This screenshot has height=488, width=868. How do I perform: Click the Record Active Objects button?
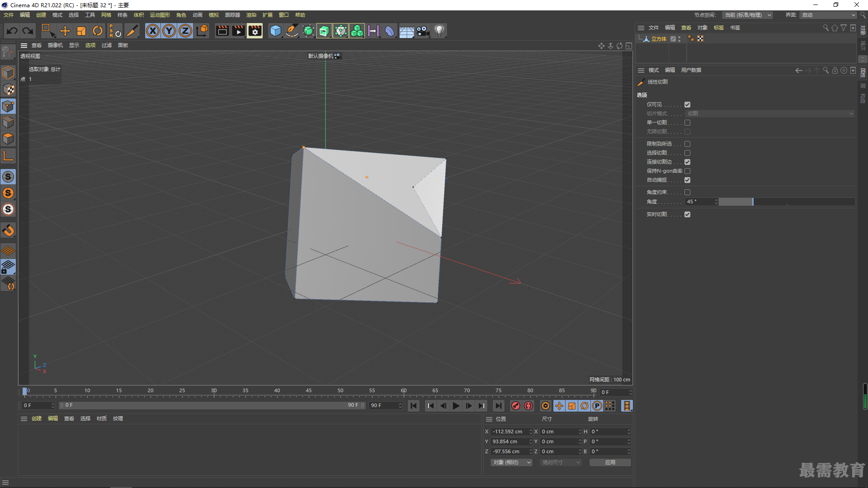tap(515, 406)
